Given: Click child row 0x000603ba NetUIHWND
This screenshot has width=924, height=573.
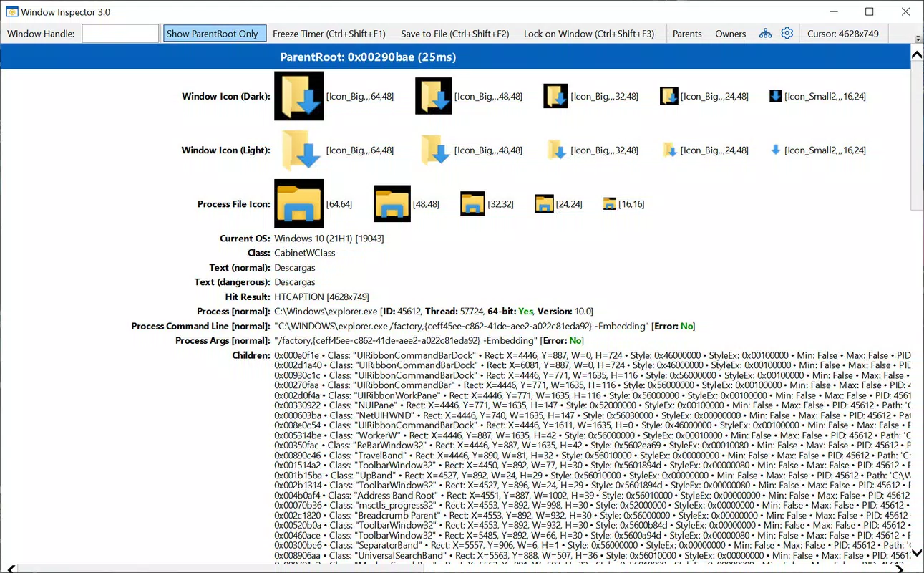Looking at the screenshot, I should 593,415.
